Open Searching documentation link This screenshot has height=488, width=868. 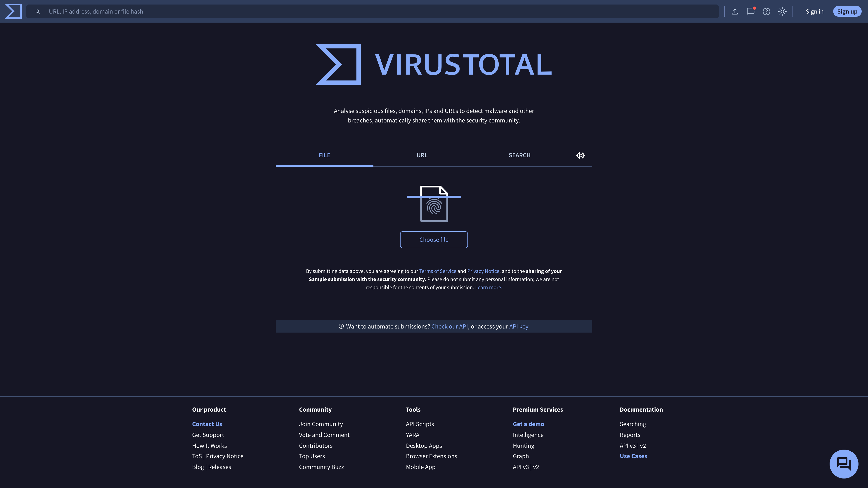coord(633,424)
